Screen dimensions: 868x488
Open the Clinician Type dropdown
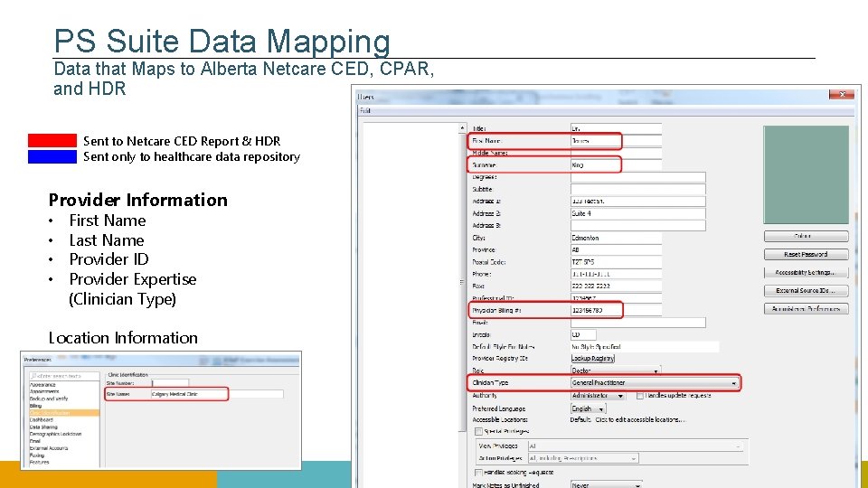tap(655, 383)
